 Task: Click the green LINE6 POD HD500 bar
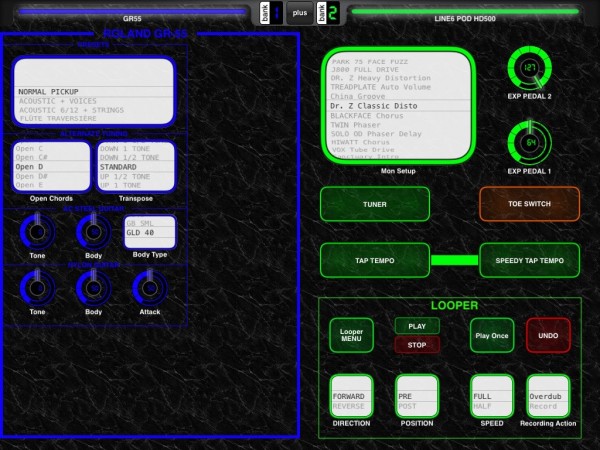[465, 11]
